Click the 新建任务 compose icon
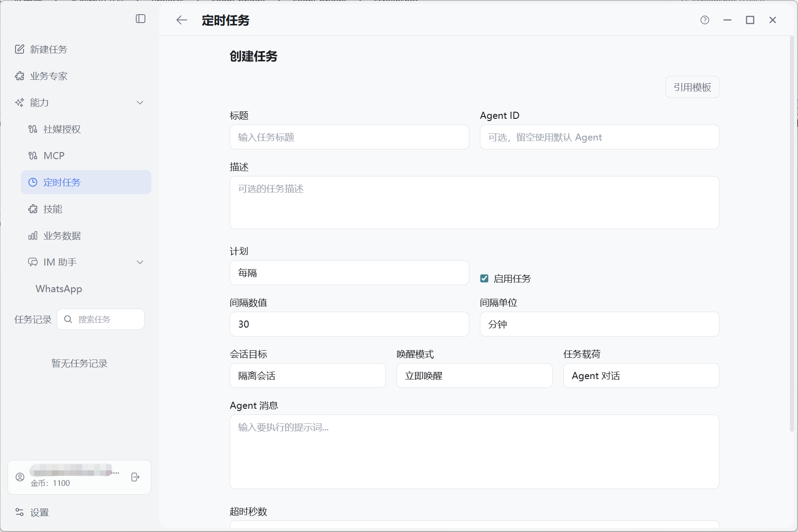 [x=20, y=49]
